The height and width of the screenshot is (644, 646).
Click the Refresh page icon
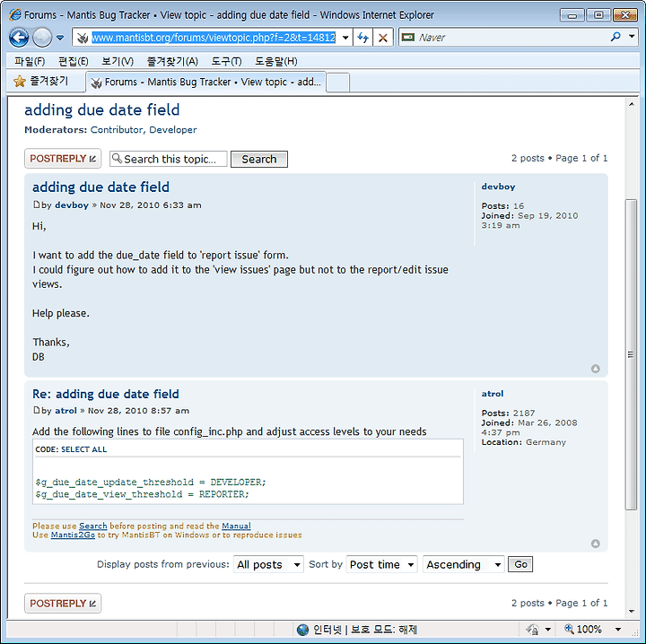363,38
